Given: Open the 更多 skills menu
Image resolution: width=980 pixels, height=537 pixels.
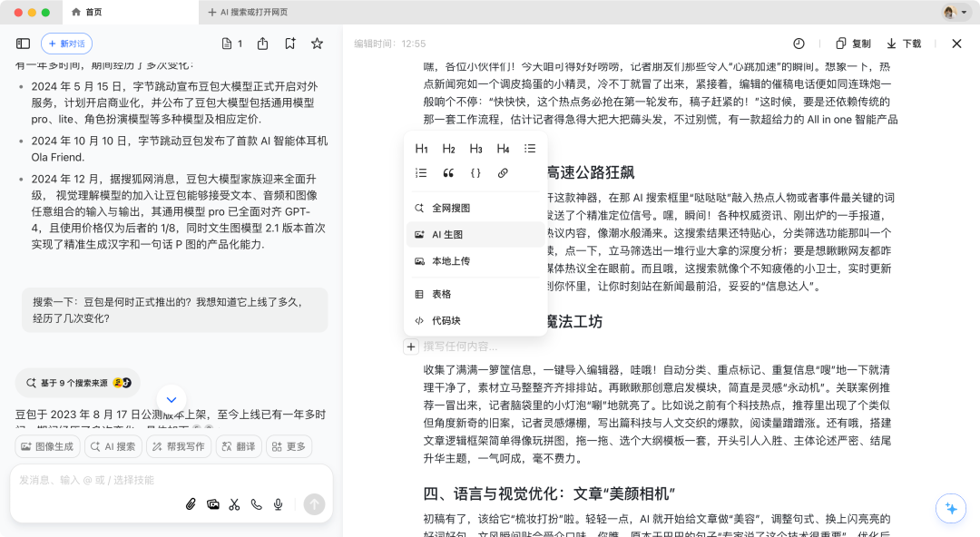Looking at the screenshot, I should [289, 446].
